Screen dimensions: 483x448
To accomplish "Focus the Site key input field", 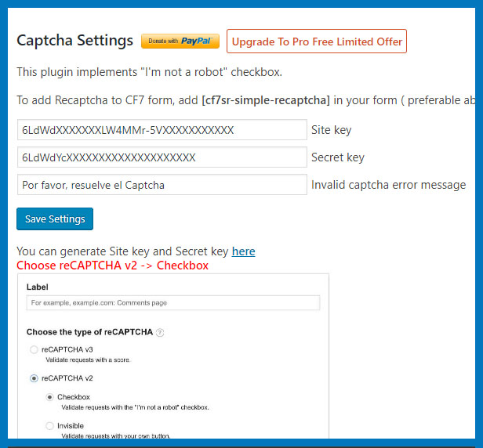I will [x=162, y=130].
